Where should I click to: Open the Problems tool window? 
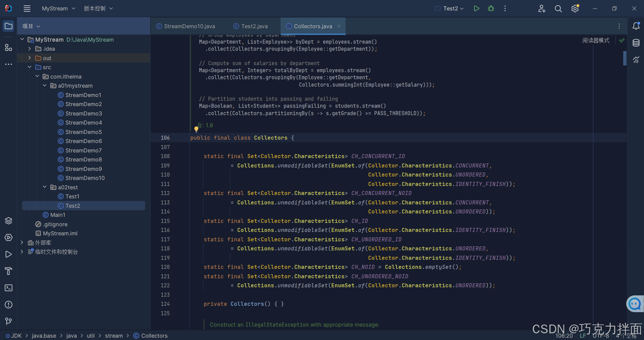click(9, 305)
